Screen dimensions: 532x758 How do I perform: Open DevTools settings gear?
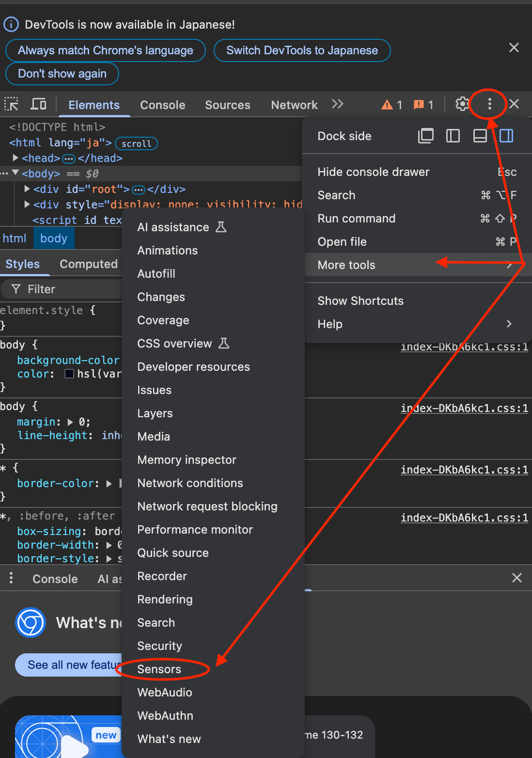tap(462, 104)
